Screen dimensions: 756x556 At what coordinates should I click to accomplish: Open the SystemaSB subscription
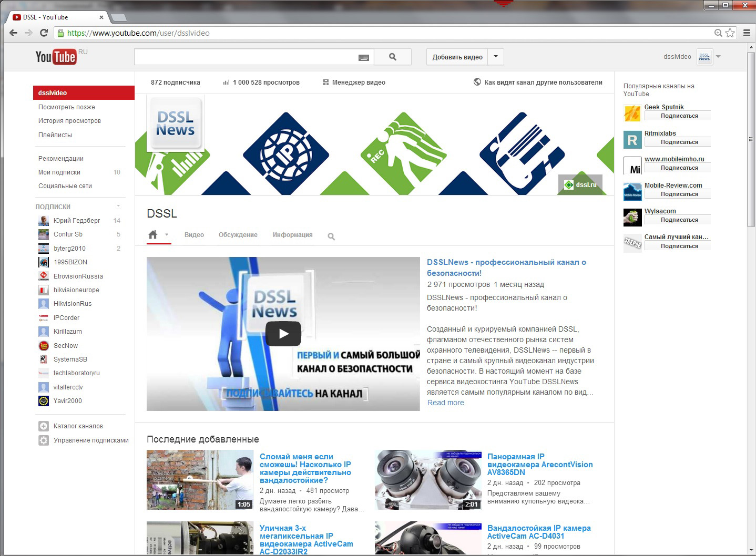pos(70,359)
